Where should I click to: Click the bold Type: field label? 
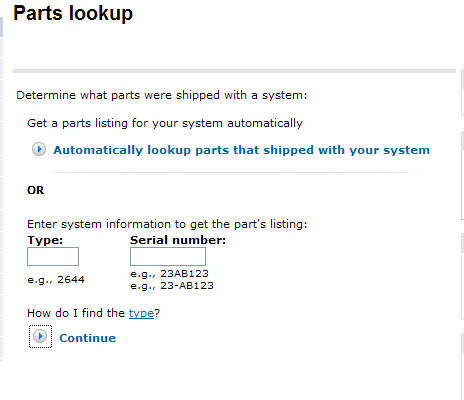point(45,240)
